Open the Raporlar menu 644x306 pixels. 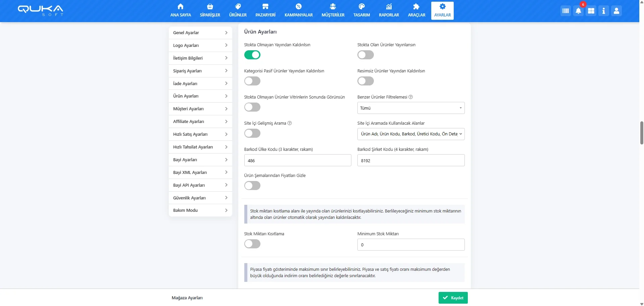point(389,11)
